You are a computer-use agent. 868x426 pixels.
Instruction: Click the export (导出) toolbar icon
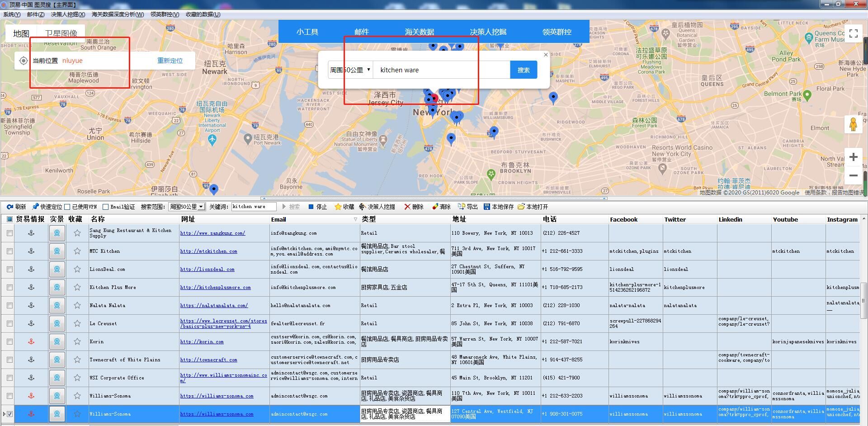(x=461, y=207)
